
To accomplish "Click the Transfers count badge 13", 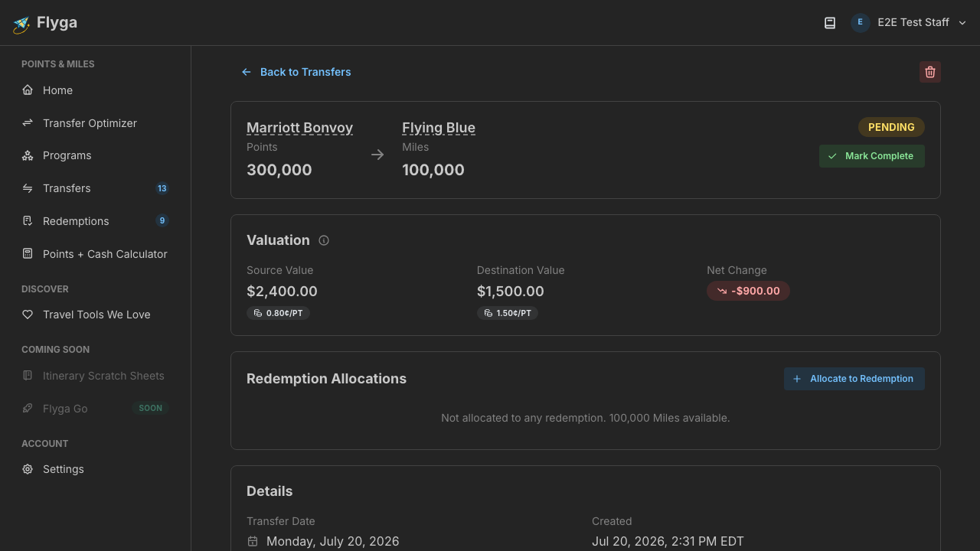I will point(162,188).
